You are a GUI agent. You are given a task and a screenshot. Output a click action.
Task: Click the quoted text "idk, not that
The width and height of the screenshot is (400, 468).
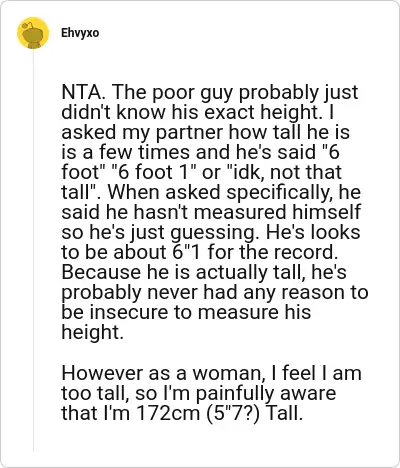click(284, 172)
